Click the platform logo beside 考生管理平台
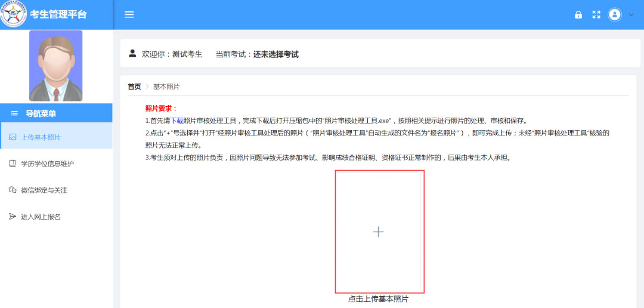 pyautogui.click(x=14, y=14)
